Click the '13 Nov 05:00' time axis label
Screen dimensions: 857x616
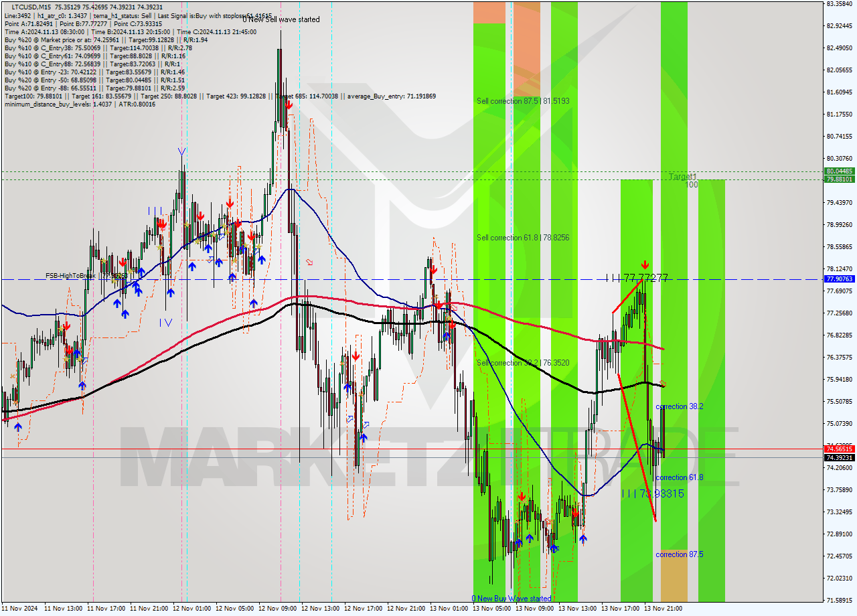492,609
